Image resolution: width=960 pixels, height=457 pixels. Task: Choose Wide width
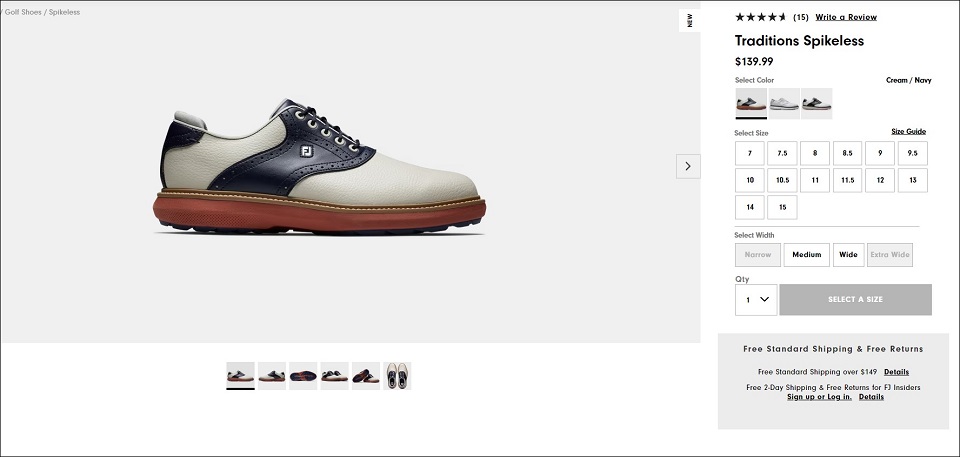coord(849,255)
